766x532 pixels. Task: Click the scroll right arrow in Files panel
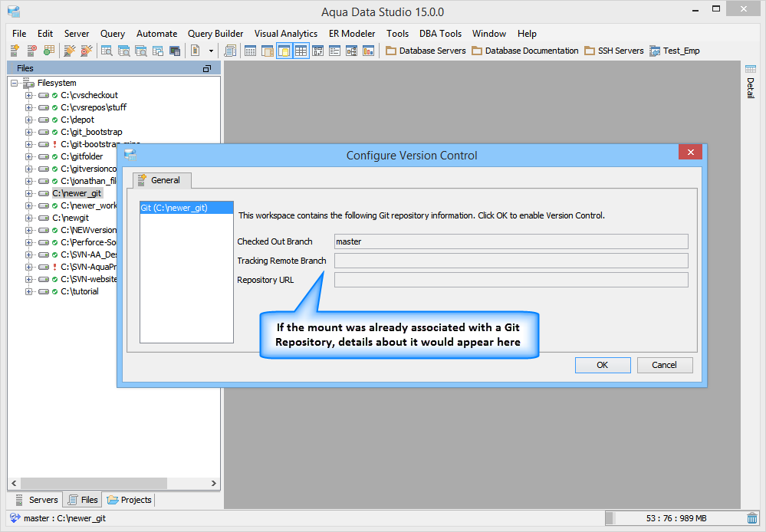click(213, 483)
